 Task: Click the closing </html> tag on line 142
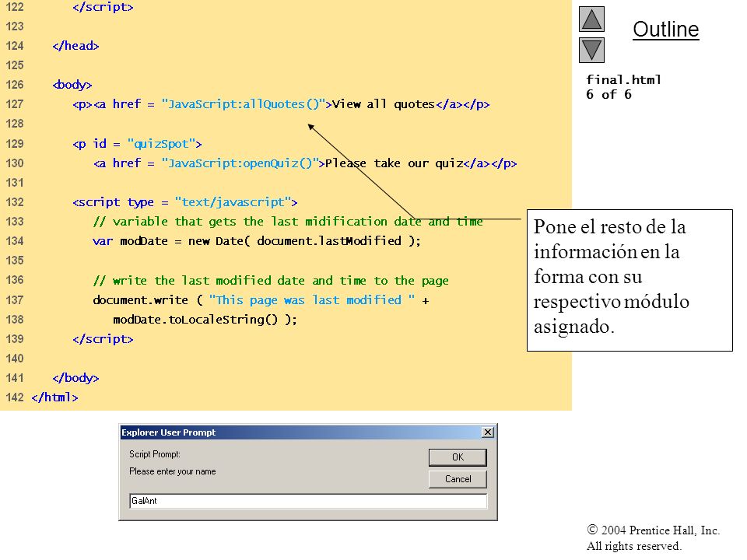[54, 397]
